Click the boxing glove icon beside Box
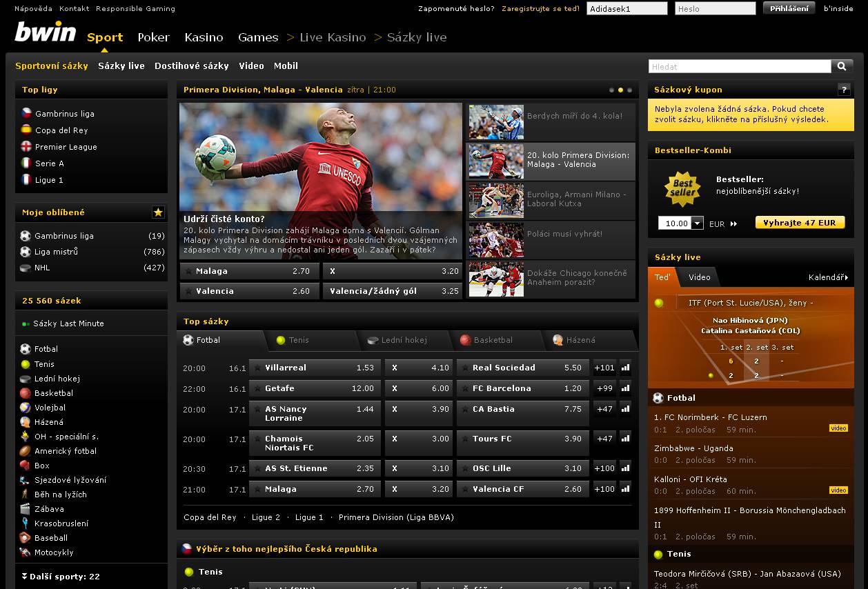The width and height of the screenshot is (868, 589). [x=26, y=466]
